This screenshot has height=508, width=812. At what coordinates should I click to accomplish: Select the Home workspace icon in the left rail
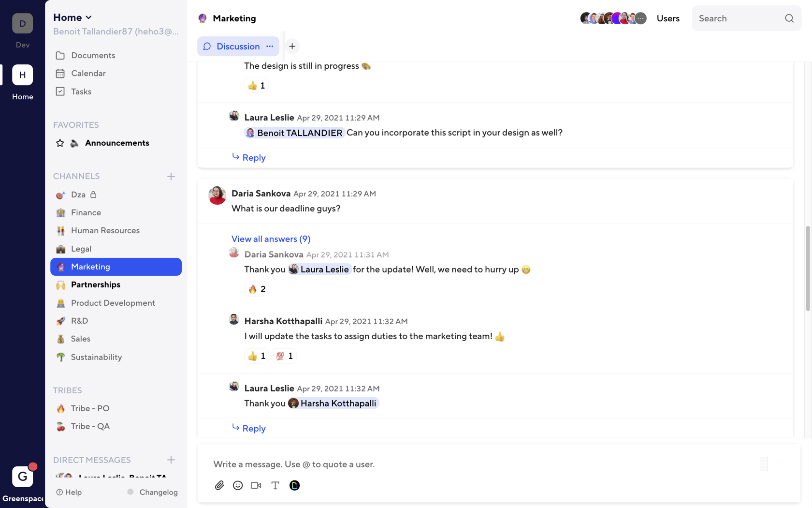click(x=22, y=75)
